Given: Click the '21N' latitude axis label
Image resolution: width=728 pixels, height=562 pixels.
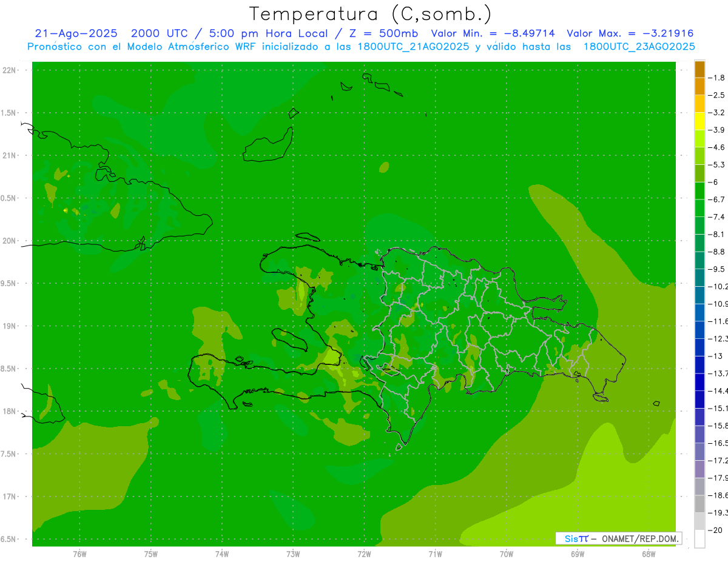Looking at the screenshot, I should coord(9,155).
